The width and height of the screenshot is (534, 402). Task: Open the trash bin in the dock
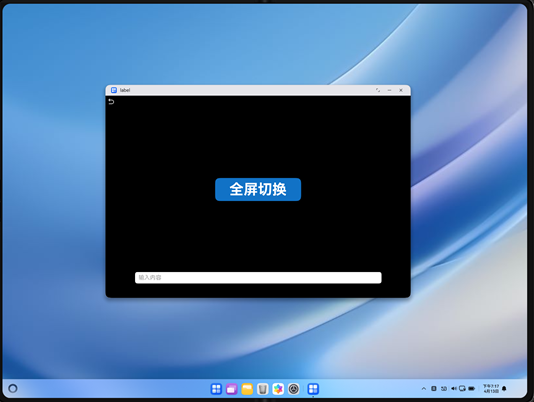point(263,389)
